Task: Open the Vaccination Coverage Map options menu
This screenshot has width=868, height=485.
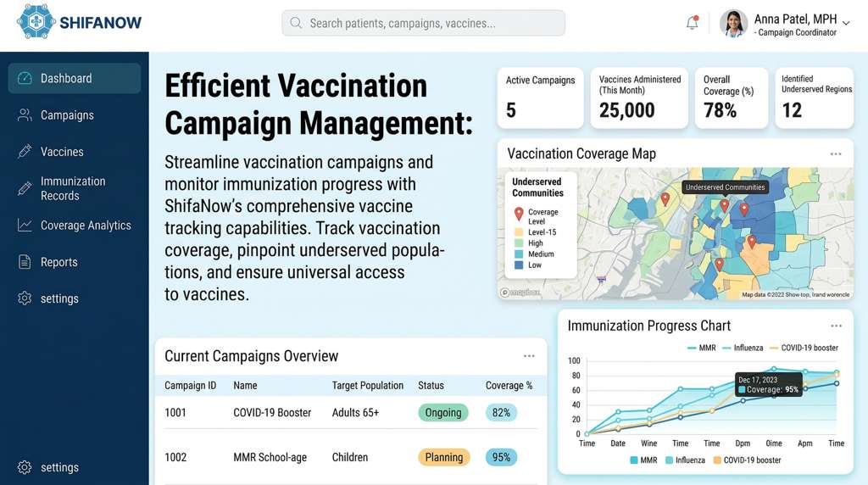Action: (836, 154)
